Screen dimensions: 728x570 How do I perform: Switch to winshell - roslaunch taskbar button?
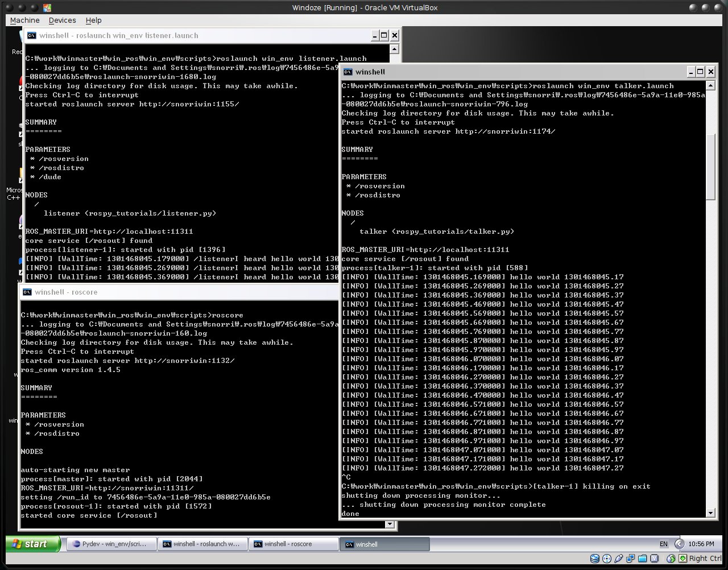(x=202, y=544)
